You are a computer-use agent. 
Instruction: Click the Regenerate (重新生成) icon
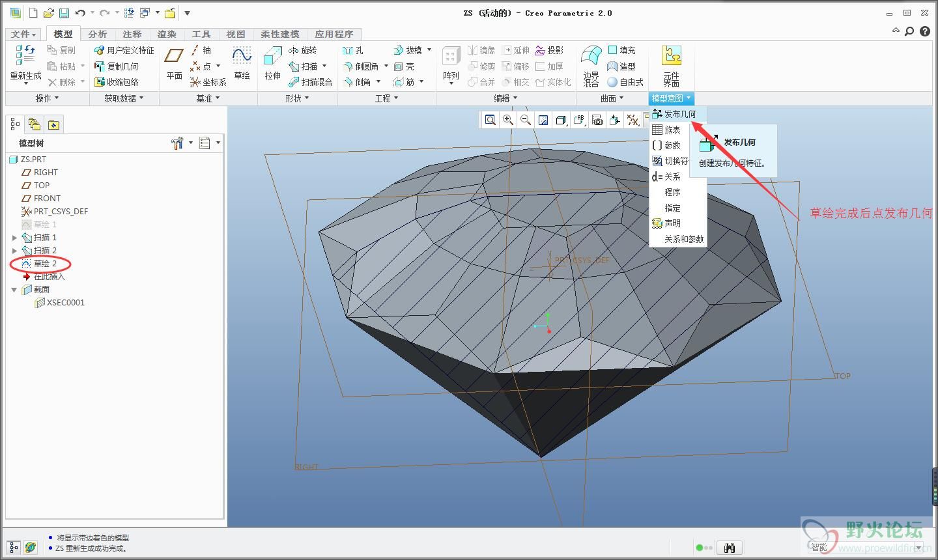[x=25, y=55]
